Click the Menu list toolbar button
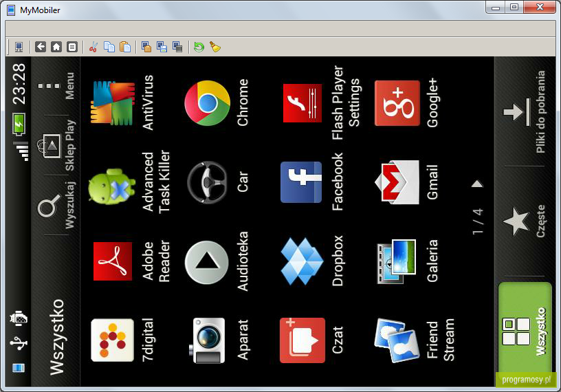This screenshot has width=561, height=392. pos(72,47)
